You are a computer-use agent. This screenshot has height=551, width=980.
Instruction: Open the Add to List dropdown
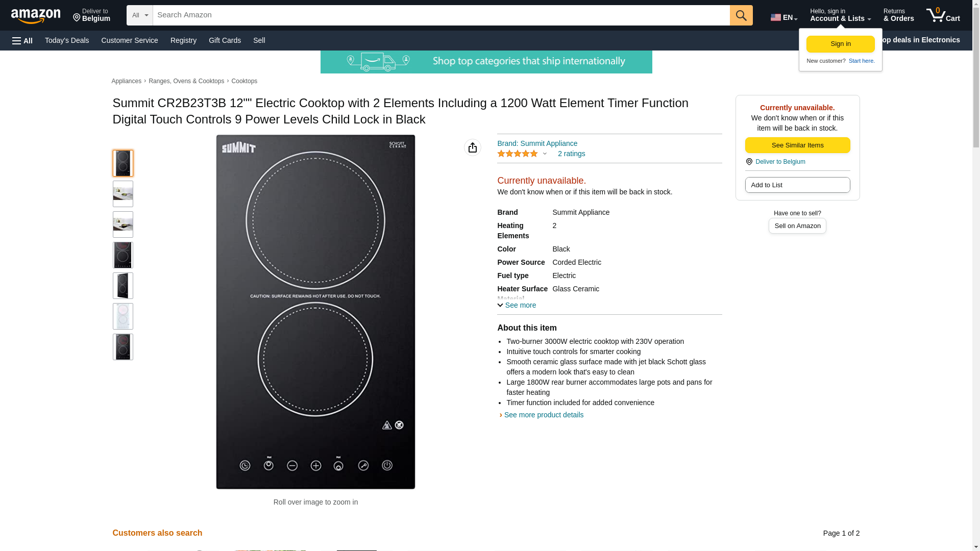click(x=797, y=185)
